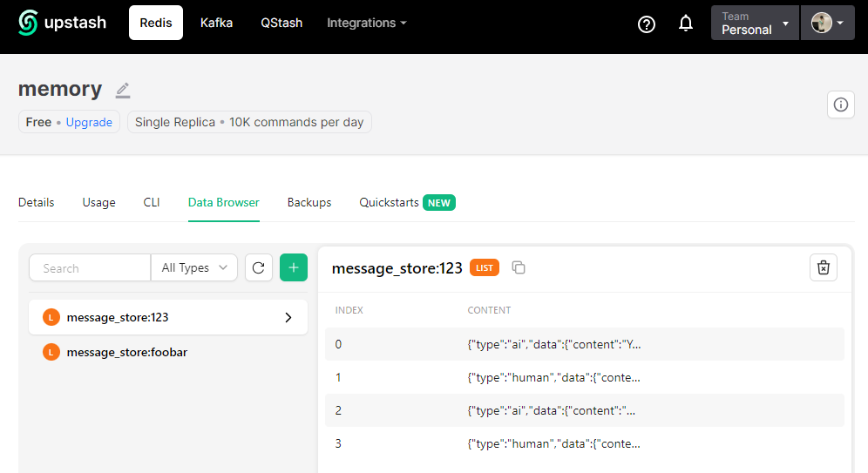Click the INDEX column header
Image resolution: width=868 pixels, height=473 pixels.
tap(349, 310)
